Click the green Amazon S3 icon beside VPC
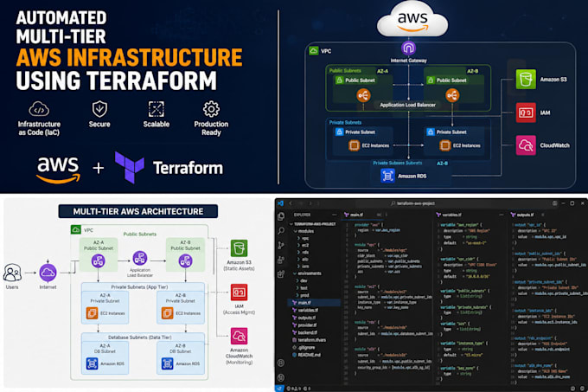The height and width of the screenshot is (392, 588). point(526,79)
